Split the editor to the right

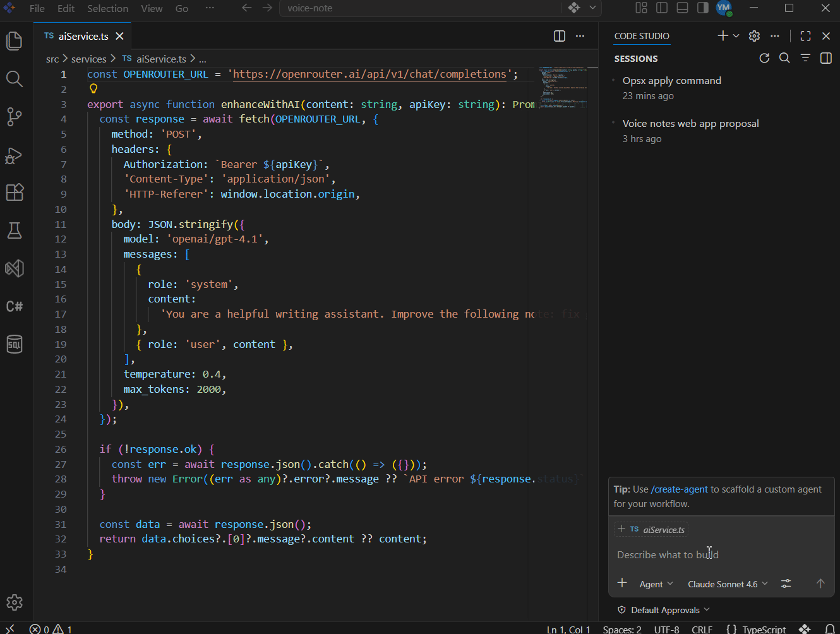point(560,36)
